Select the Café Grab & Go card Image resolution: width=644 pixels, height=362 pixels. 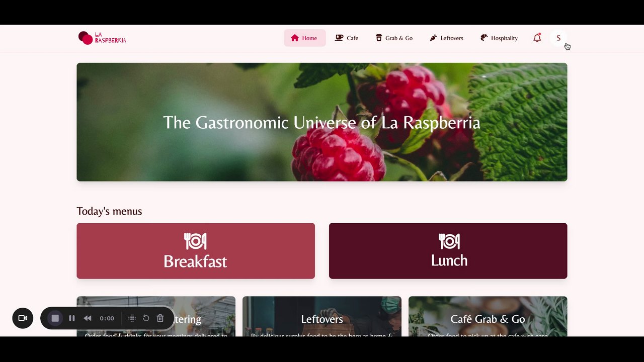(x=488, y=316)
